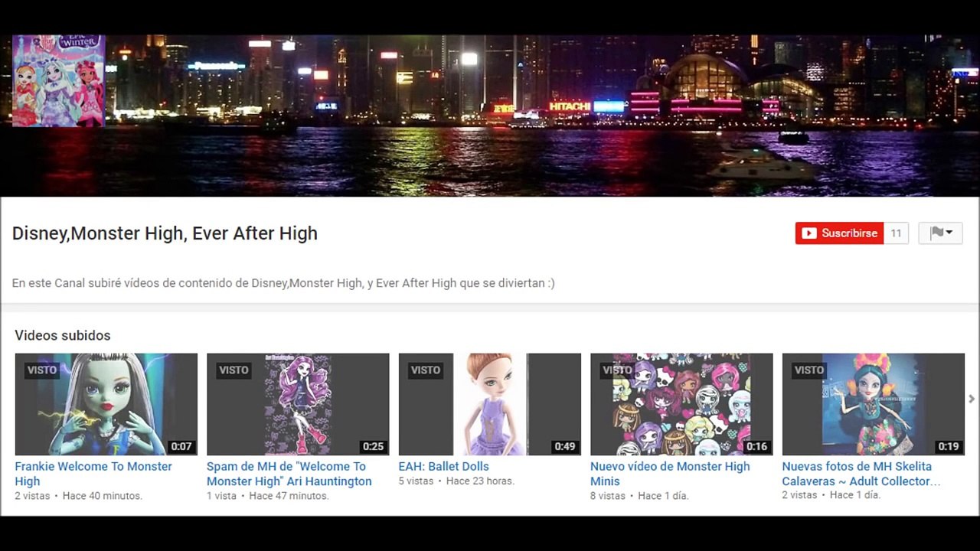Click the channel name Disney,Monster High, Ever After High

(x=165, y=233)
